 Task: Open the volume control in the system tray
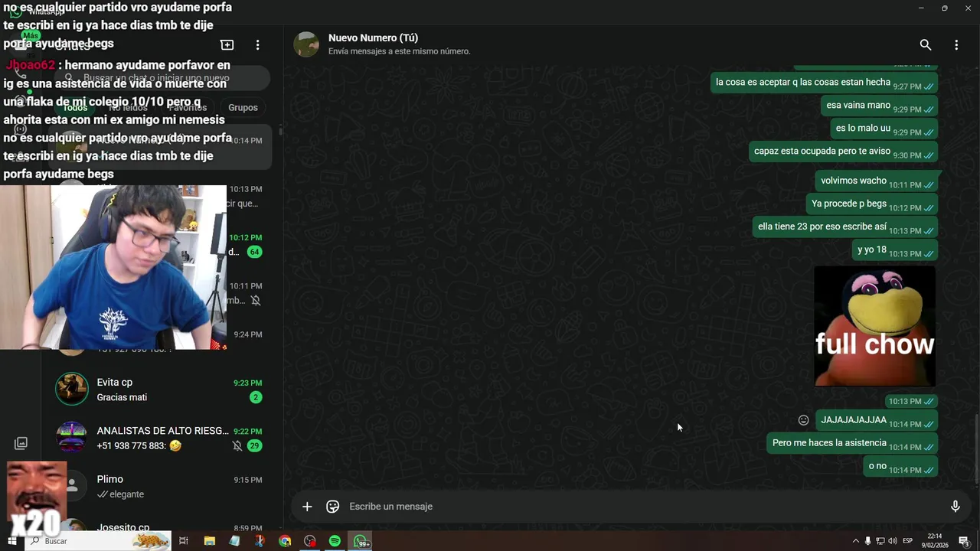coord(893,541)
